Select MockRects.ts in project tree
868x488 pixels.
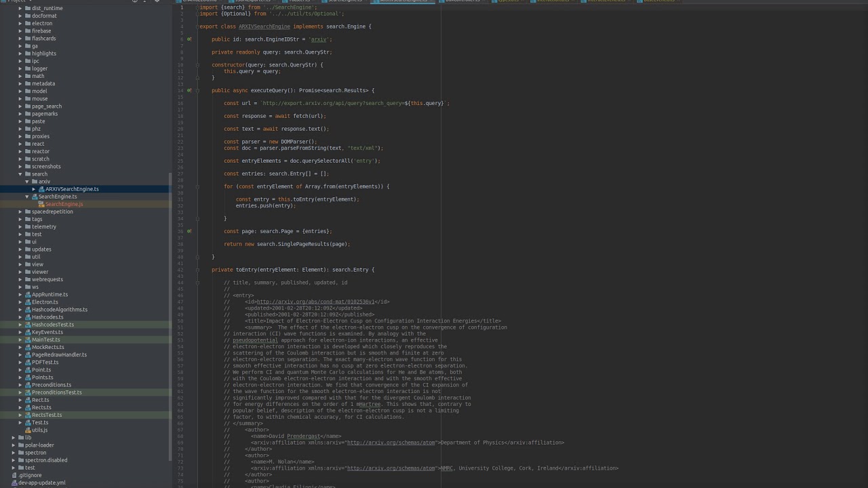pos(48,348)
